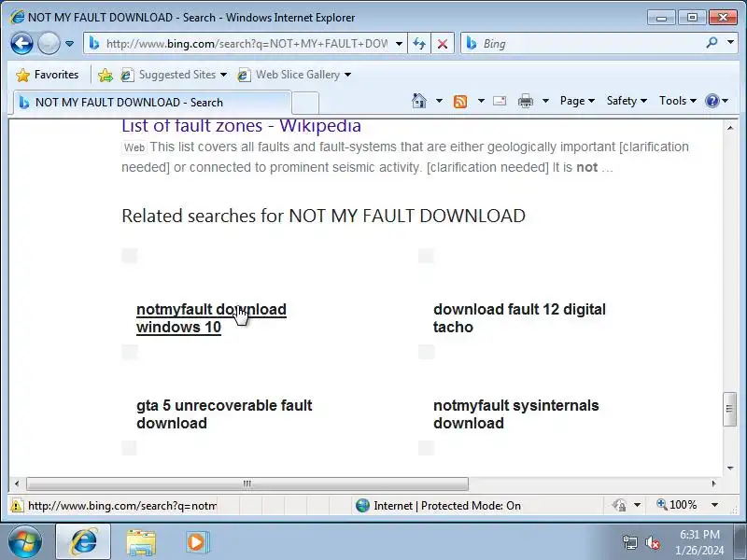The width and height of the screenshot is (747, 560).
Task: Click the status bar warning icon
Action: coord(16,505)
